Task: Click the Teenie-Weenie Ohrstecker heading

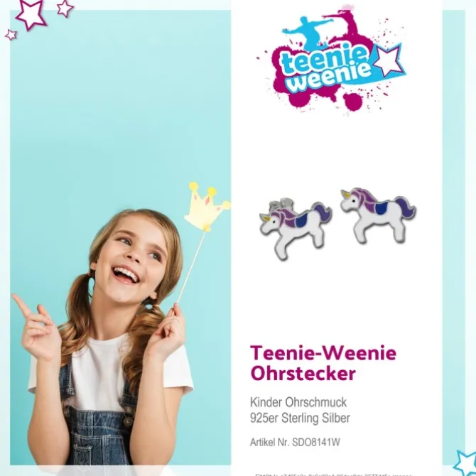Action: [323, 363]
